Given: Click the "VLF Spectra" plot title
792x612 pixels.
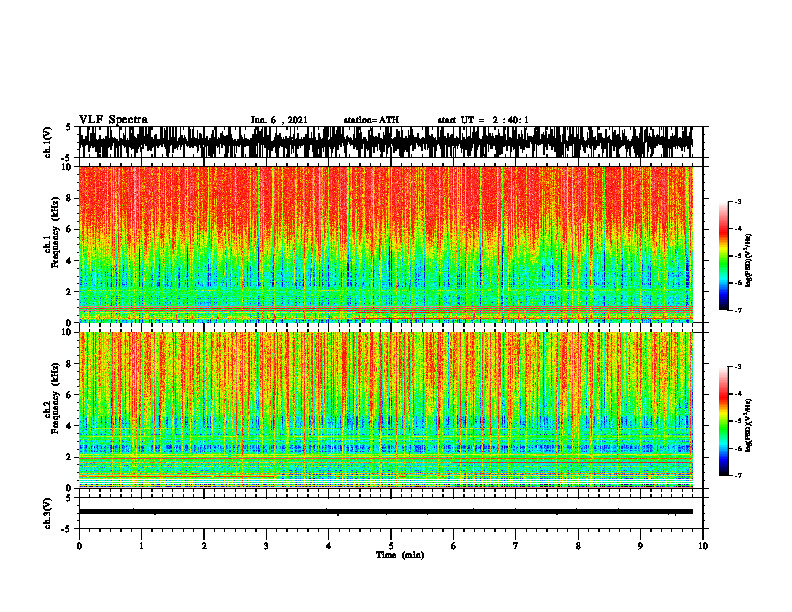Looking at the screenshot, I should pyautogui.click(x=113, y=120).
